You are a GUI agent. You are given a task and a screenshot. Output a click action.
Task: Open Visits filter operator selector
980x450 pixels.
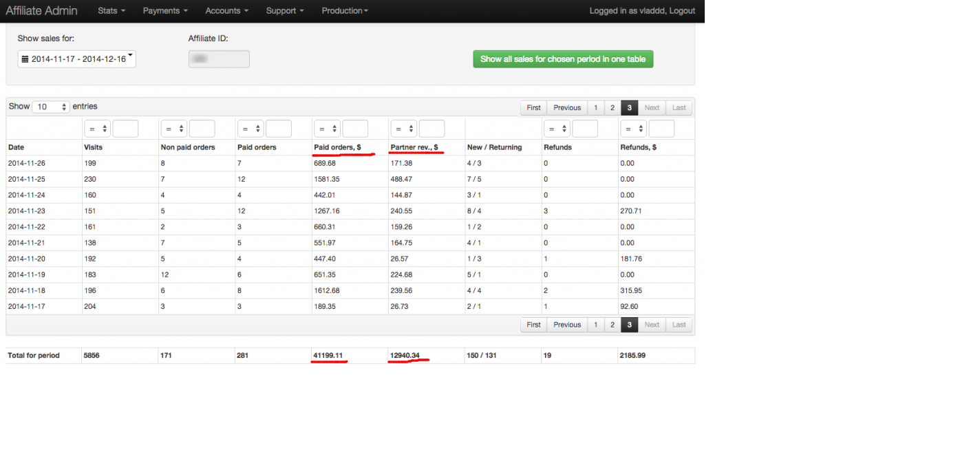click(x=97, y=129)
